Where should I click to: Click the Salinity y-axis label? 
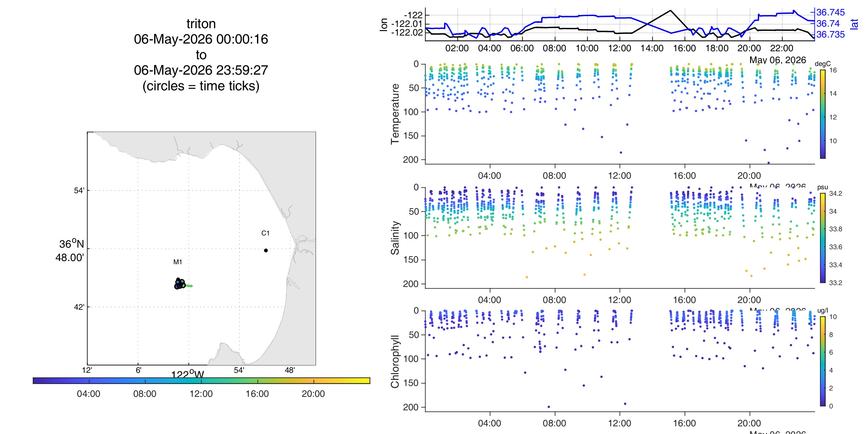395,238
